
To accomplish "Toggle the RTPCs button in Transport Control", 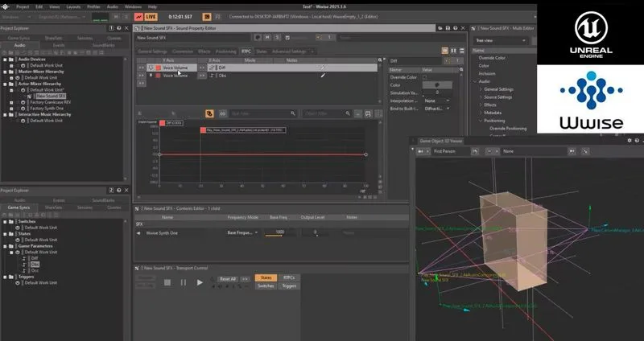I will click(289, 277).
